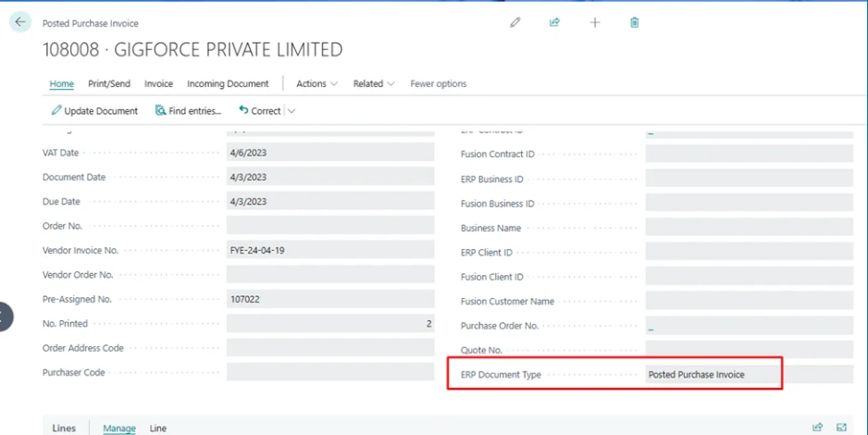Click the Manage tab in Lines
Screen dimensions: 868x435
pyautogui.click(x=119, y=429)
